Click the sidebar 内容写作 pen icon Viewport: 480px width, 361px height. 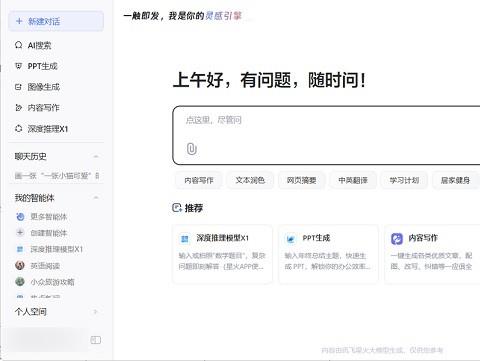click(x=19, y=108)
